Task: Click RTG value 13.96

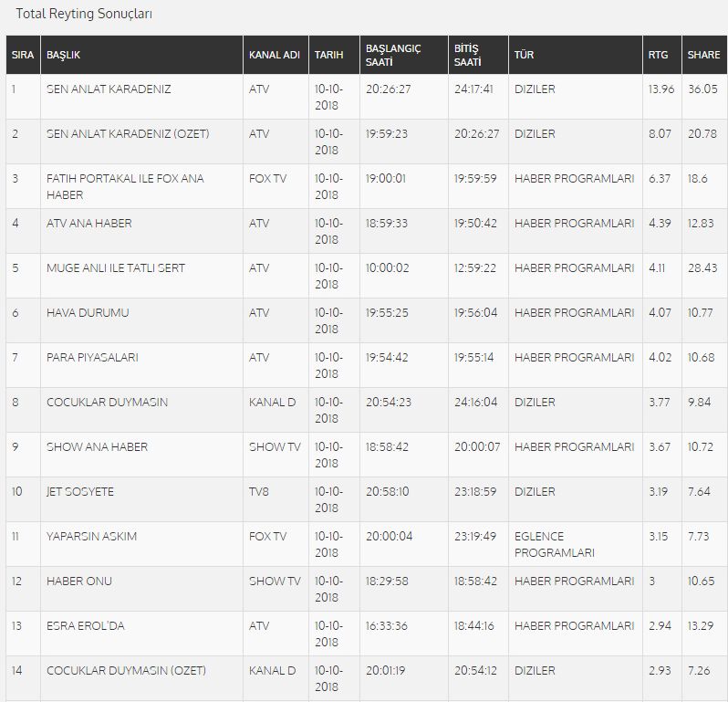Action: [x=661, y=89]
